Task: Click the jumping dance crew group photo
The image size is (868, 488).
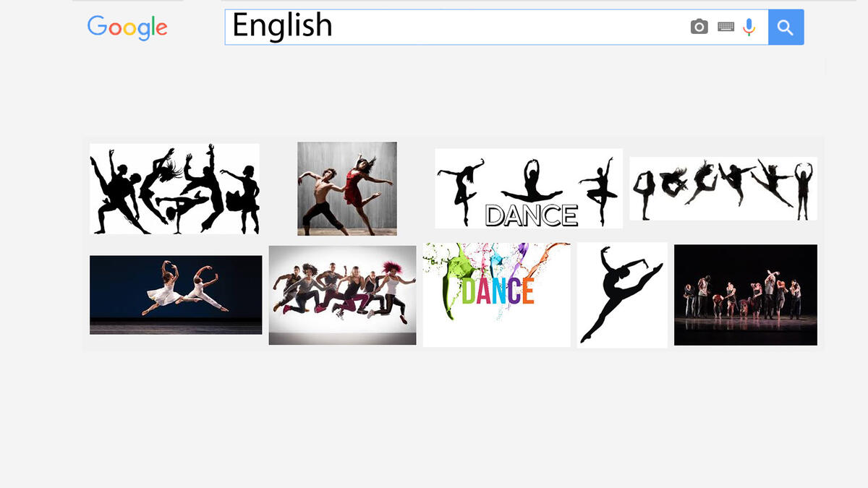Action: pyautogui.click(x=342, y=294)
